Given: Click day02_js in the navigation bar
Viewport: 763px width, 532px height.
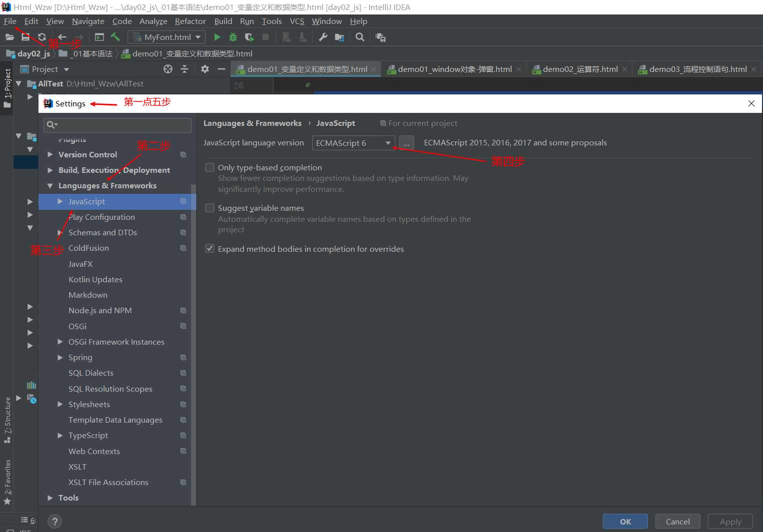Looking at the screenshot, I should click(33, 53).
